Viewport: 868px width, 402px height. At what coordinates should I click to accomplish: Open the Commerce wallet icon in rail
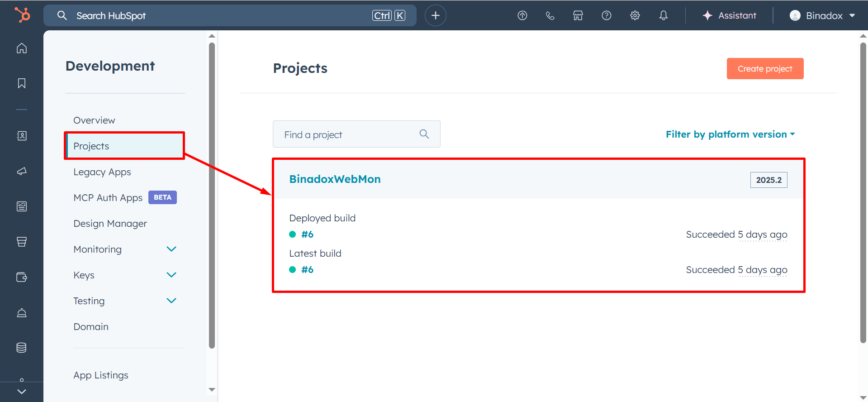point(22,277)
